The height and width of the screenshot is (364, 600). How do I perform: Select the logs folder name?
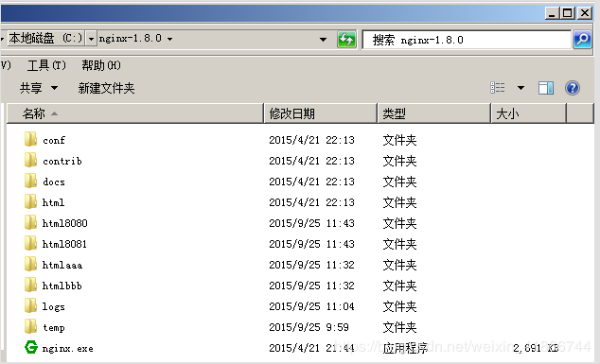coord(54,306)
